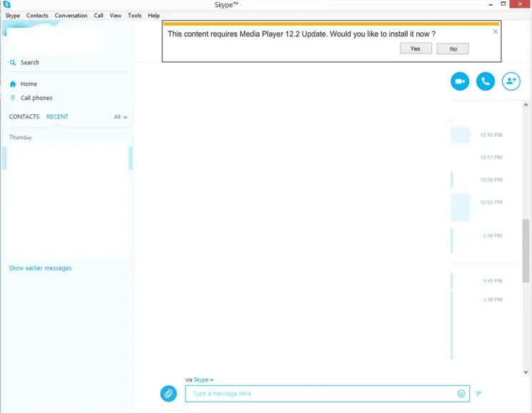This screenshot has width=532, height=413.
Task: Click the Home house icon
Action: tap(13, 84)
